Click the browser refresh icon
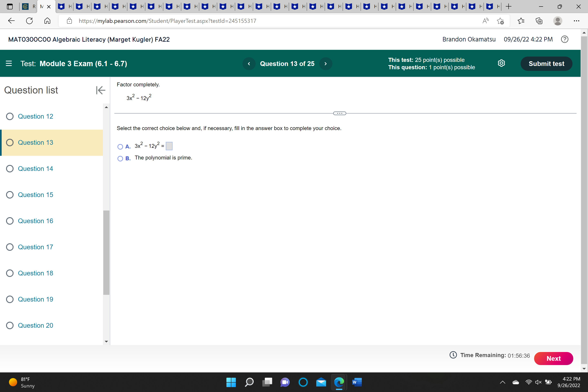The height and width of the screenshot is (392, 588). (29, 21)
